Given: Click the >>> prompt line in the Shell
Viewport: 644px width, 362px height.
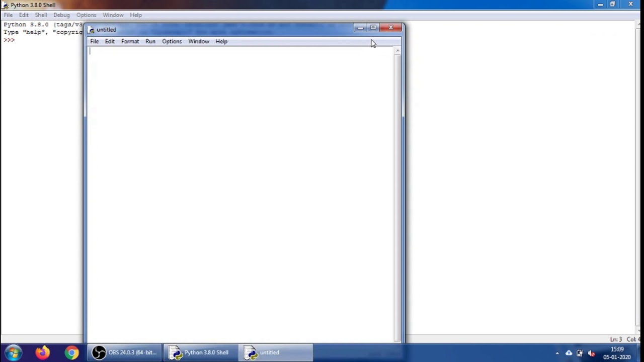Looking at the screenshot, I should coord(9,40).
